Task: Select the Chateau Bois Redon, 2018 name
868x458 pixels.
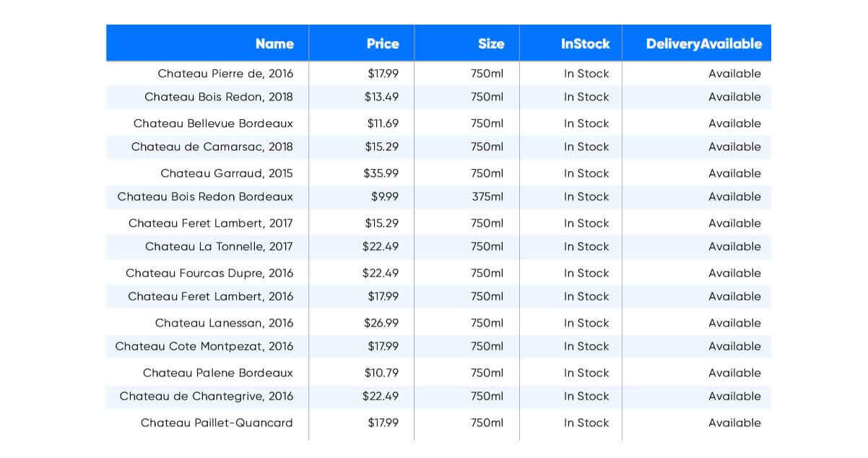Action: [219, 97]
